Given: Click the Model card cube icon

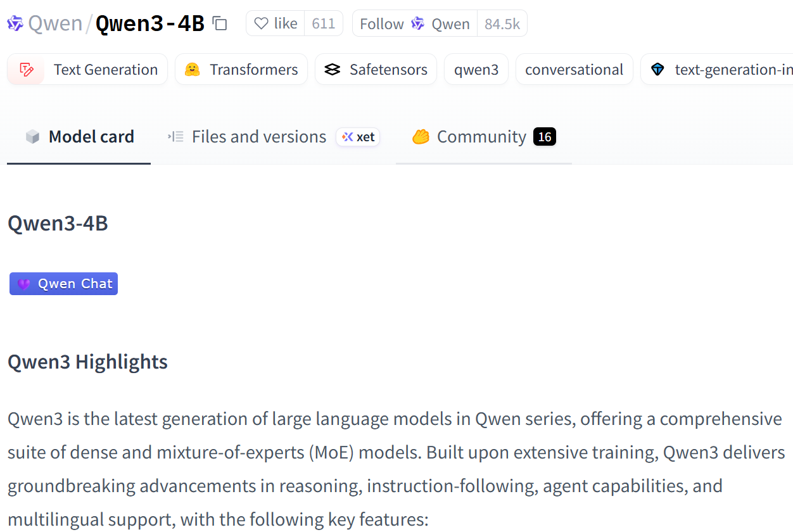Looking at the screenshot, I should (32, 137).
